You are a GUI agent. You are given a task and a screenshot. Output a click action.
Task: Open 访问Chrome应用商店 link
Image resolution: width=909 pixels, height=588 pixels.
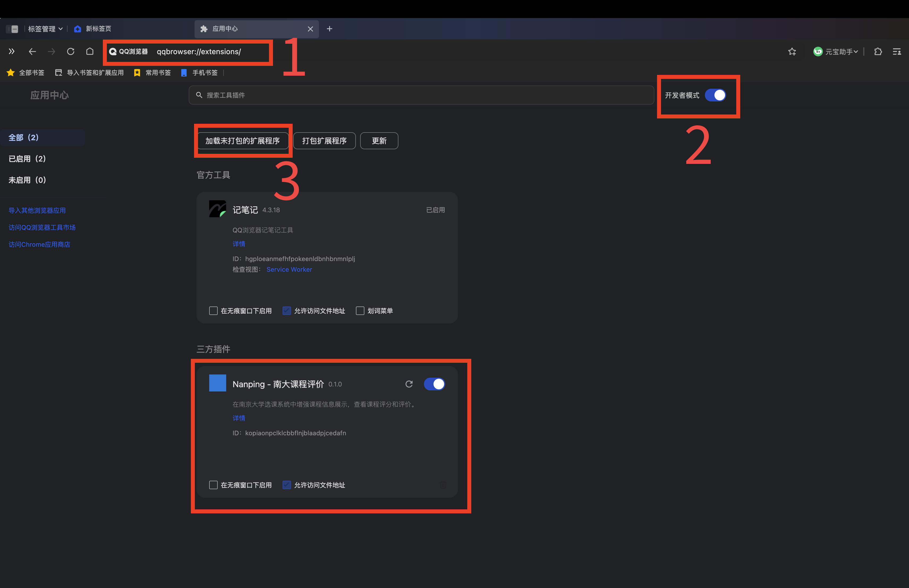pyautogui.click(x=39, y=245)
